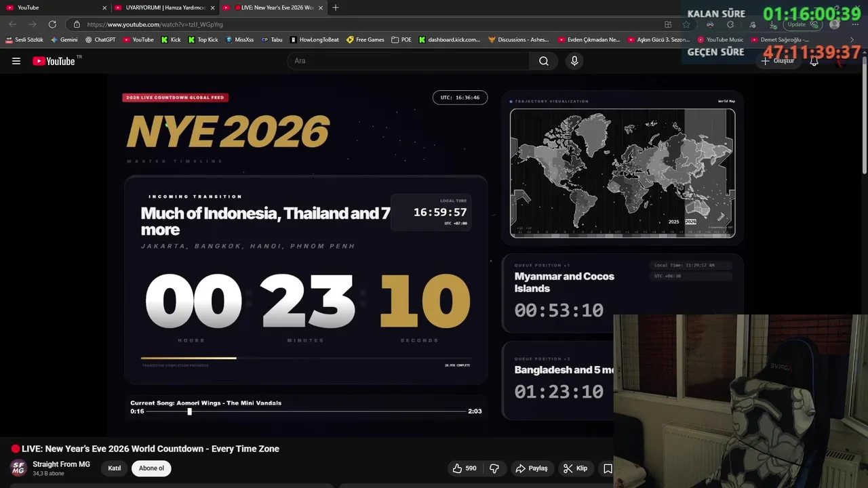This screenshot has height=488, width=868.
Task: Open Aşkın Gücü 3. Sezon bookmark
Action: 658,40
